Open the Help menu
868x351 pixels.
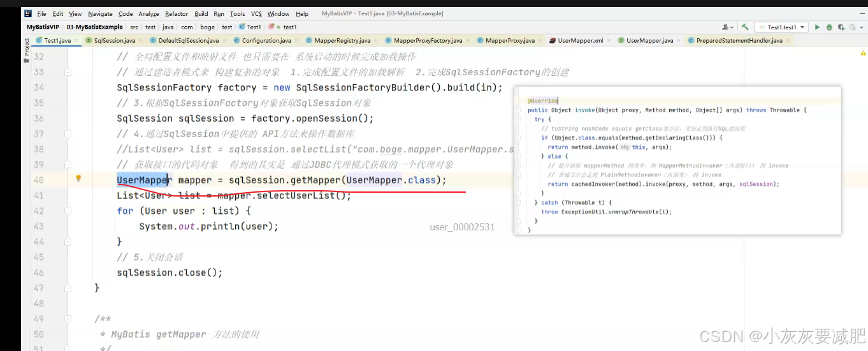coord(302,13)
